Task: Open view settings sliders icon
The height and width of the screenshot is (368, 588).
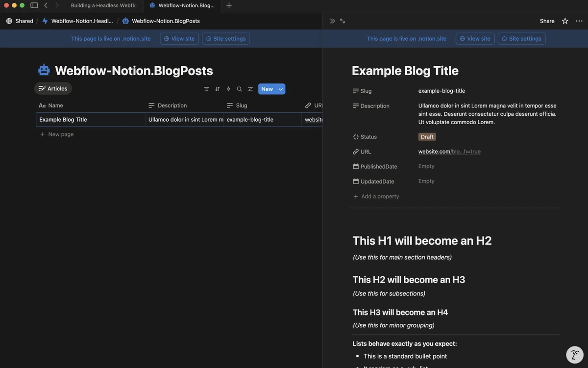Action: pyautogui.click(x=250, y=89)
